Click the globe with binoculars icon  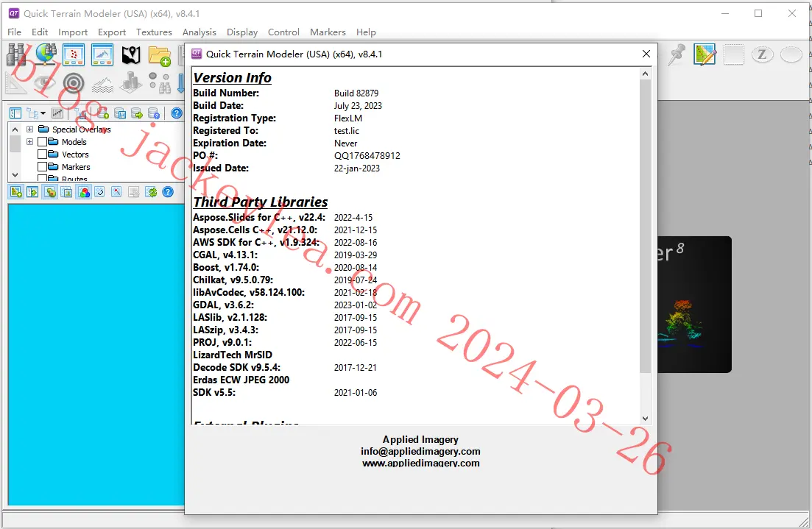[46, 54]
